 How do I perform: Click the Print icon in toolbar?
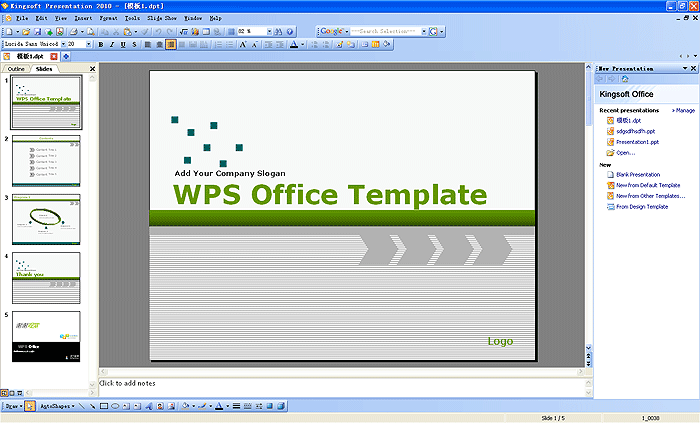pos(74,32)
